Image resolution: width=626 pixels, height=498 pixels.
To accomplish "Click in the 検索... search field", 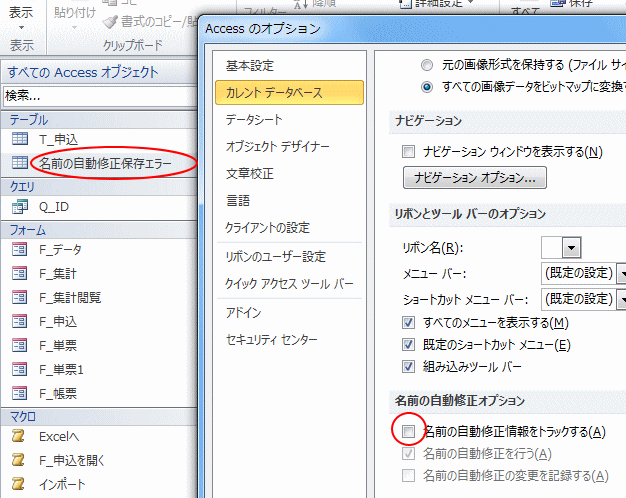I will coord(100,96).
